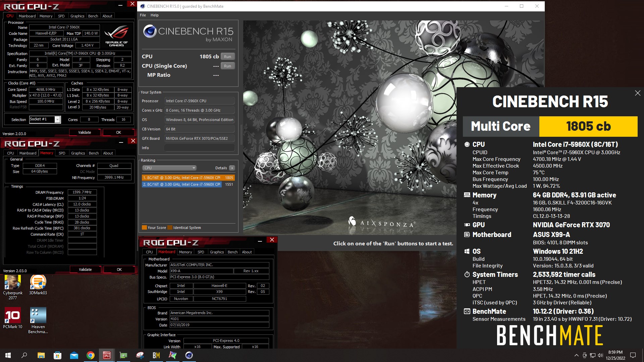Click the CPU section icon in BenchMate

click(x=467, y=144)
